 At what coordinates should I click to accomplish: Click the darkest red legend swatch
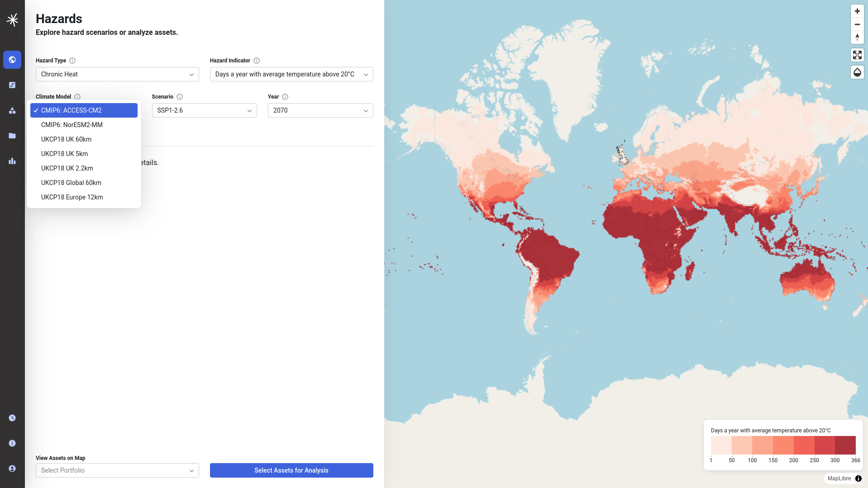click(845, 445)
